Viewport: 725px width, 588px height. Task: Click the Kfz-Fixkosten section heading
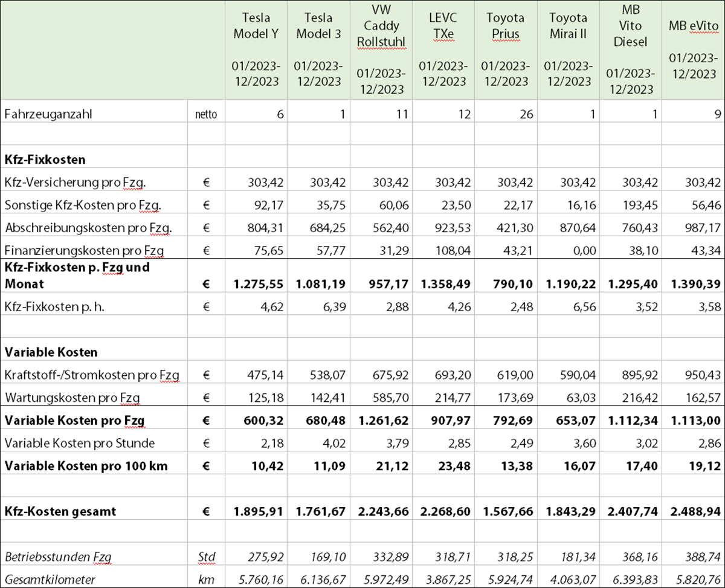[45, 160]
